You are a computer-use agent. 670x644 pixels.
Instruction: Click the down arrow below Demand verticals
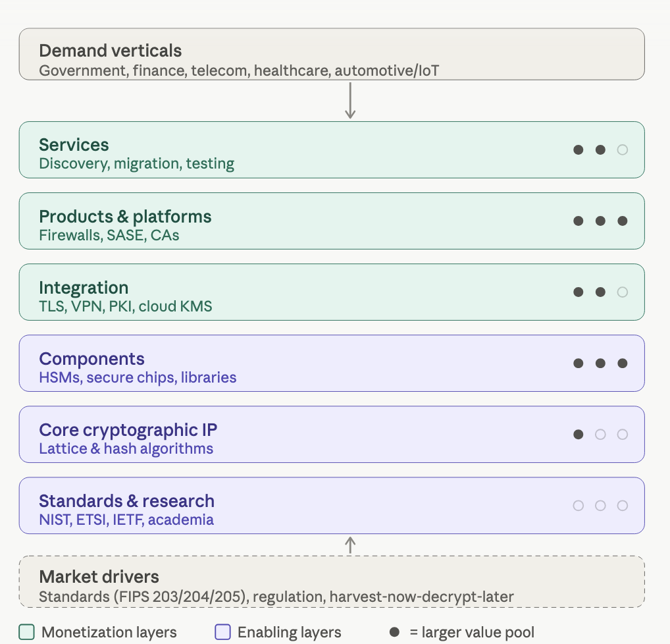point(350,101)
